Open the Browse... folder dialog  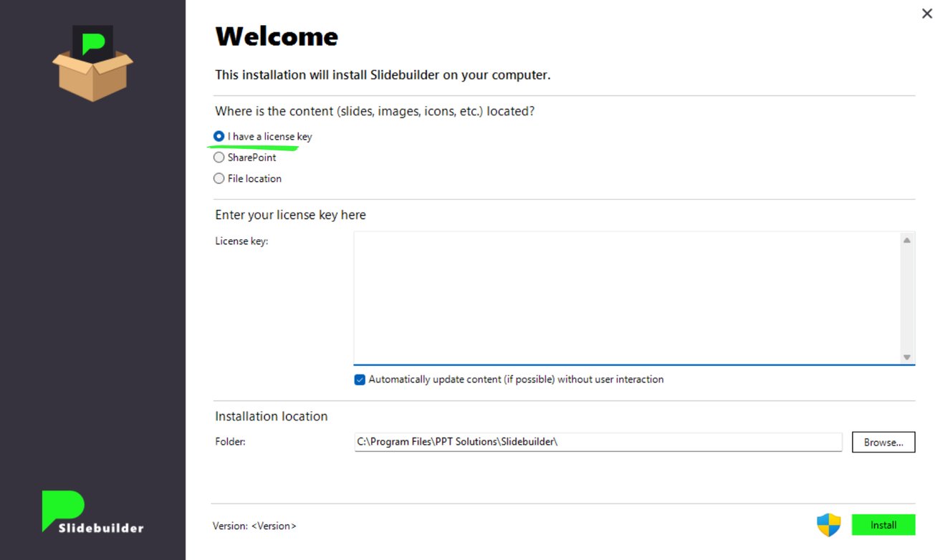tap(883, 443)
